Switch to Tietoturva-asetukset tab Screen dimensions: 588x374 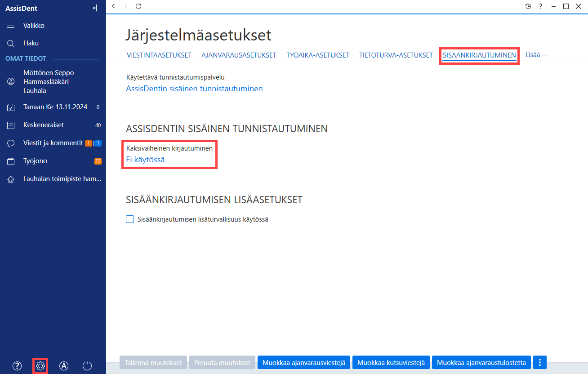click(x=396, y=55)
